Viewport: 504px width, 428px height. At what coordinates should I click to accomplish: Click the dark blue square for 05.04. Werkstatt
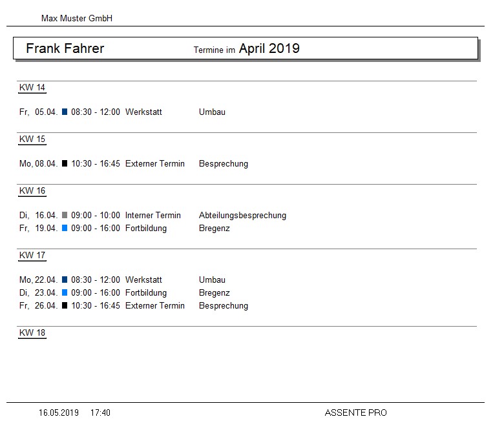pyautogui.click(x=65, y=112)
